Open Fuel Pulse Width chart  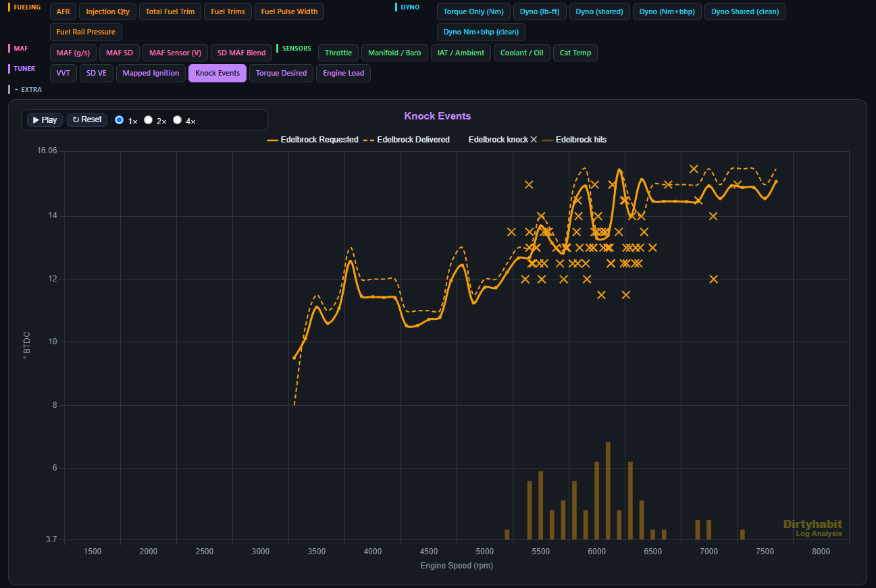289,11
